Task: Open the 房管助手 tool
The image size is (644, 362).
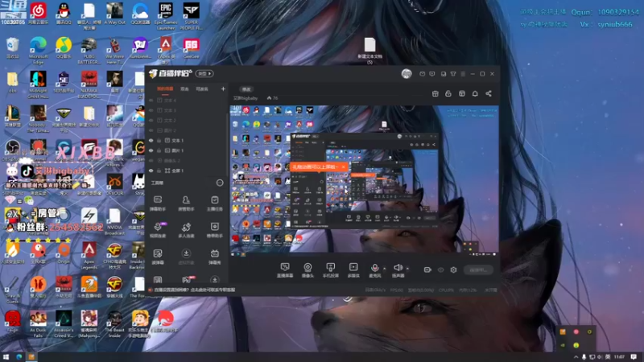Action: click(186, 204)
